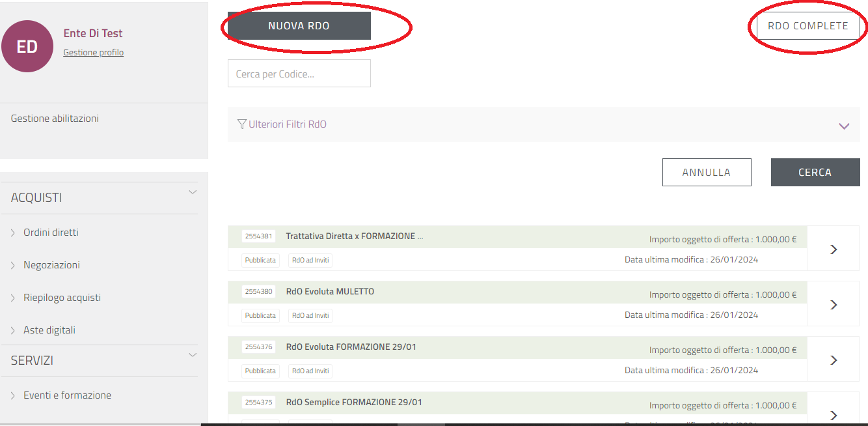Click the ED profile avatar circle
This screenshot has width=868, height=426.
click(x=27, y=46)
